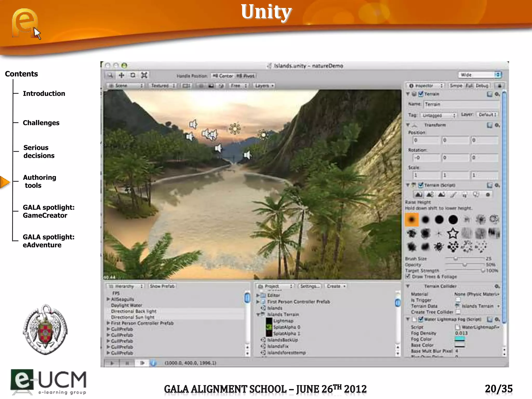The width and height of the screenshot is (532, 399).
Task: Pick the orange-highlighted soft round brush
Action: tap(412, 220)
